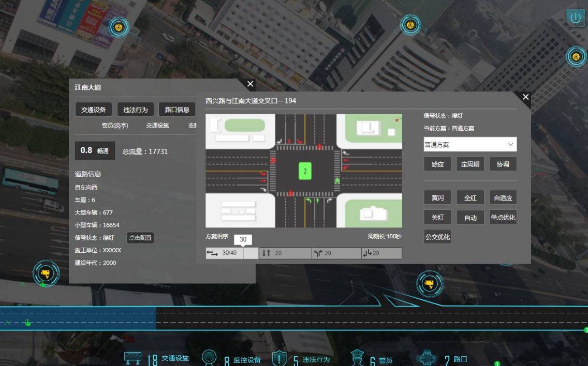Click the 自动 button

coord(471,217)
